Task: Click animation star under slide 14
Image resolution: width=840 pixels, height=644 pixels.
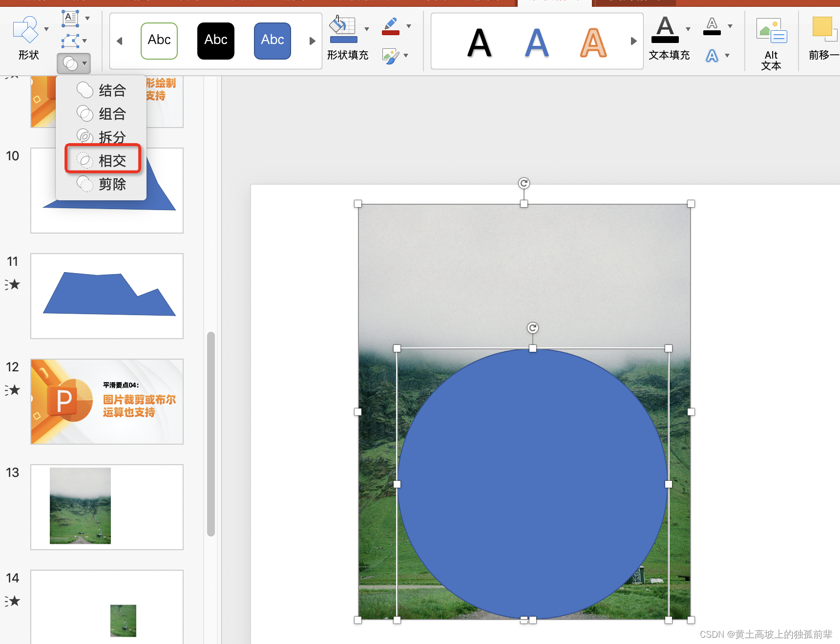Action: [x=13, y=601]
